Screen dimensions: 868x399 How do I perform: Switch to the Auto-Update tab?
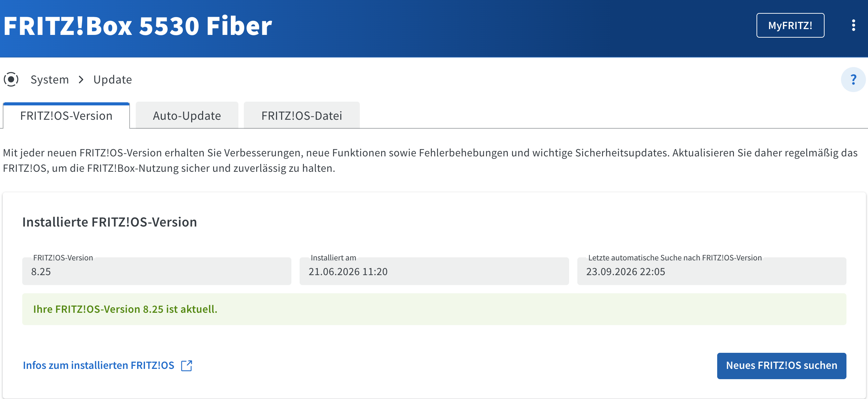[187, 116]
